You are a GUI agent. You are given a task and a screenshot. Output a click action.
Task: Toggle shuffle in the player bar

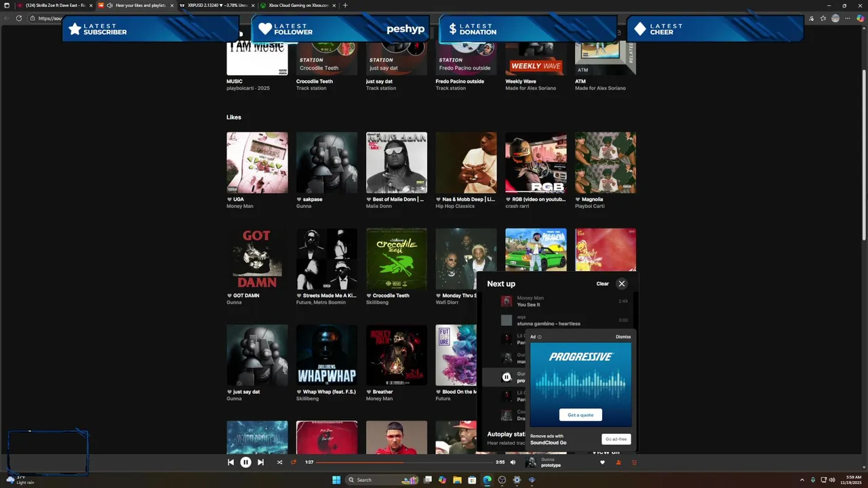279,462
